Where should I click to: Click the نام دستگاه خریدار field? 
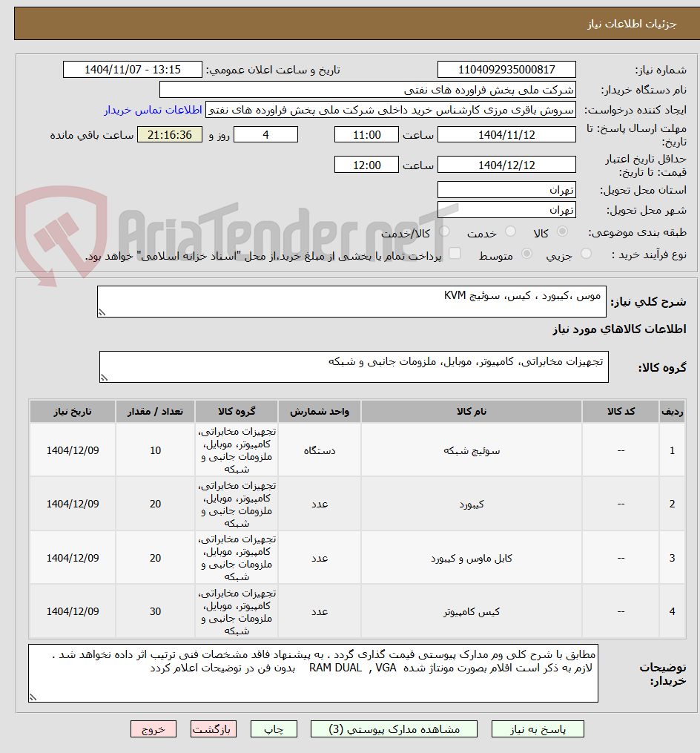coord(367,90)
